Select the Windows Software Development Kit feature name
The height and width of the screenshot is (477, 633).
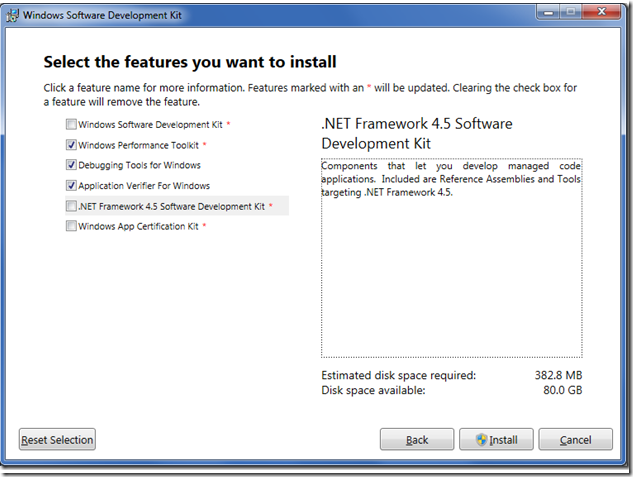[x=150, y=125]
